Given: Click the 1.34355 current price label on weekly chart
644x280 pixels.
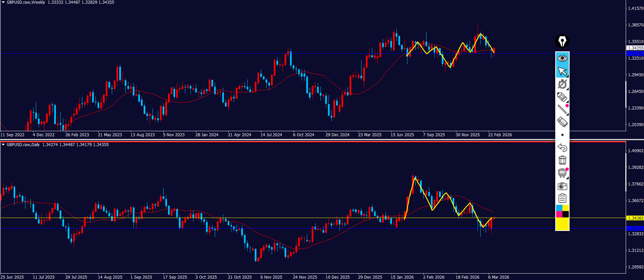Looking at the screenshot, I should [x=635, y=48].
